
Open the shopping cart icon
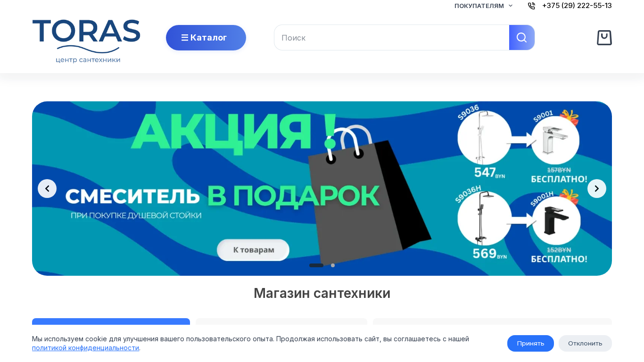(x=604, y=38)
